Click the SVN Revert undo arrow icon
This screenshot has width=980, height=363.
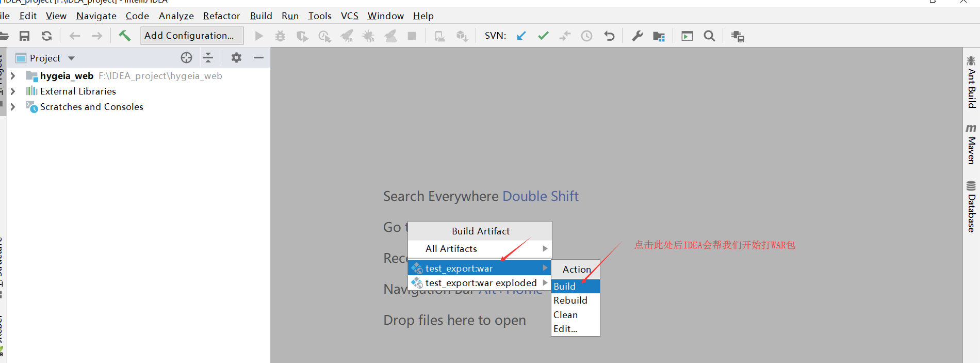609,36
